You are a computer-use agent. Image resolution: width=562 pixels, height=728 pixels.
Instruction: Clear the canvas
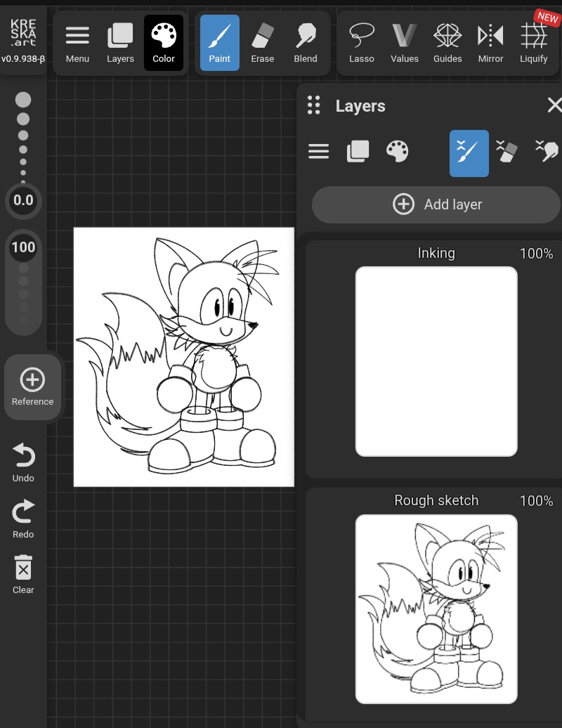pyautogui.click(x=23, y=574)
